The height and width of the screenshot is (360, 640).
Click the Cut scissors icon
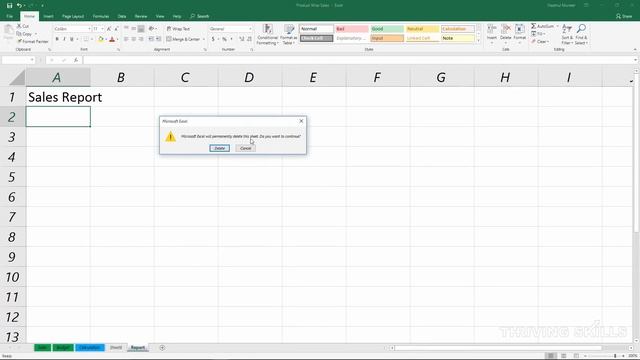tap(19, 26)
